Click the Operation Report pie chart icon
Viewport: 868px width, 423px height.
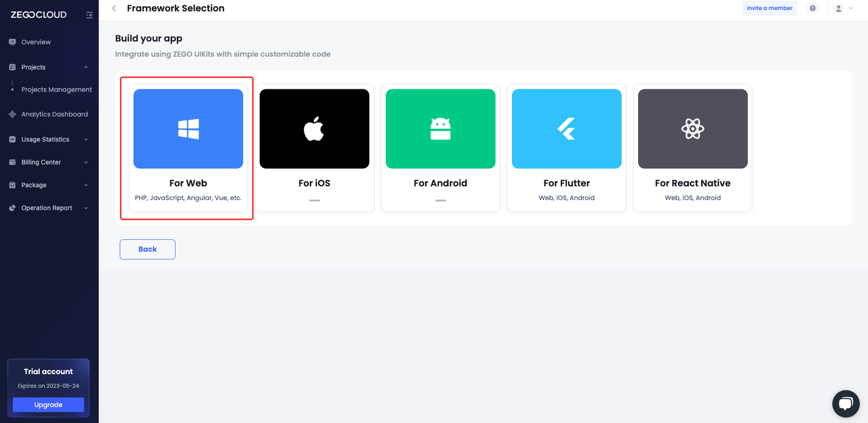tap(12, 208)
